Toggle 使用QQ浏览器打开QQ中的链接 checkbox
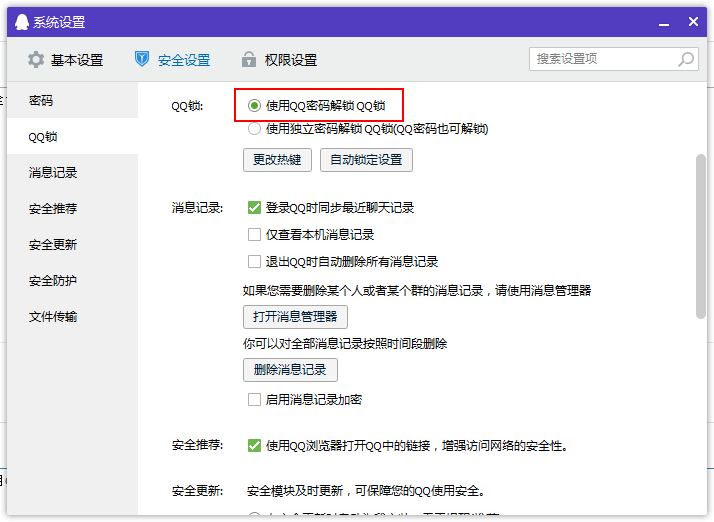Screen dimensions: 714x522 (x=254, y=445)
